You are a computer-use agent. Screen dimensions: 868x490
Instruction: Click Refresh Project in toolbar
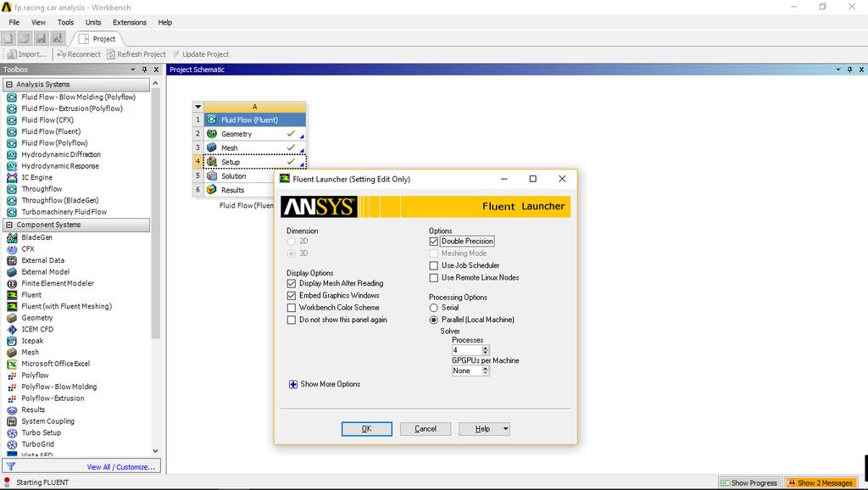[x=136, y=54]
